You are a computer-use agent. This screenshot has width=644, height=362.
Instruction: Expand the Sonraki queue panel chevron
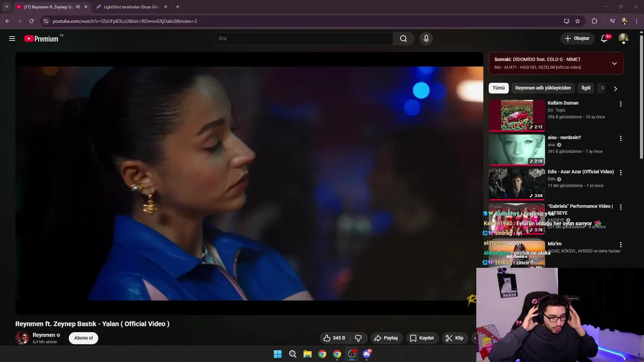614,63
